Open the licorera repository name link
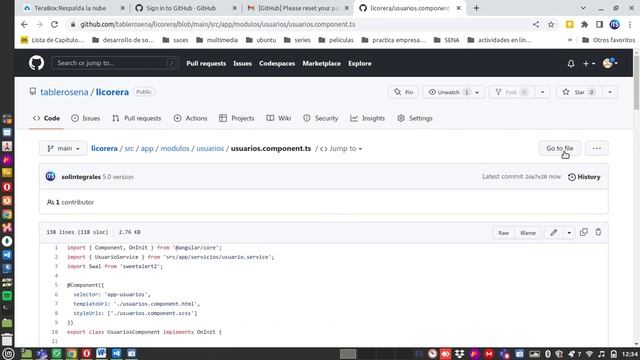This screenshot has height=360, width=640. pos(112,92)
